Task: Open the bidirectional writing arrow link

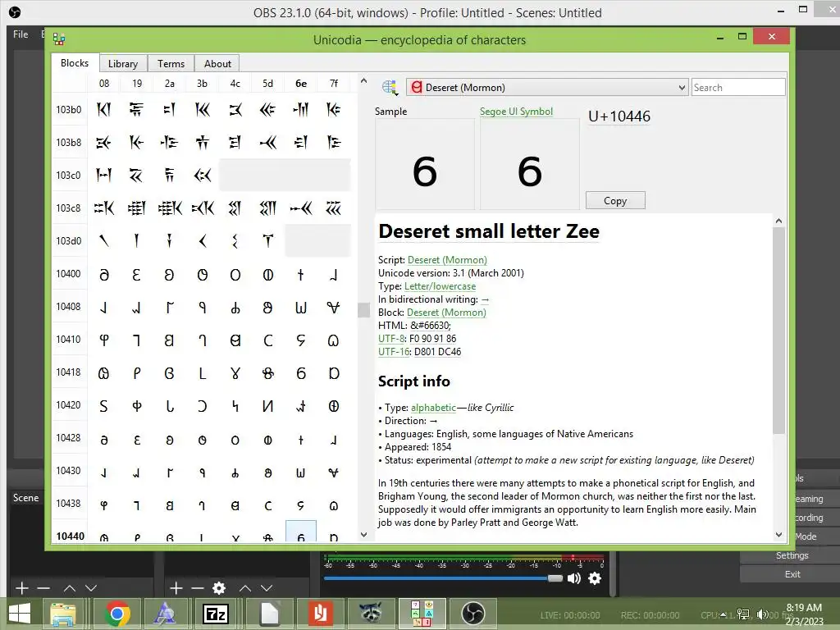Action: click(x=485, y=299)
